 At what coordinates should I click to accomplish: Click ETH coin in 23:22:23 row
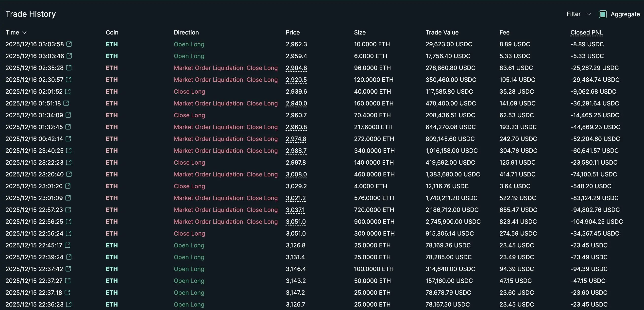(112, 162)
